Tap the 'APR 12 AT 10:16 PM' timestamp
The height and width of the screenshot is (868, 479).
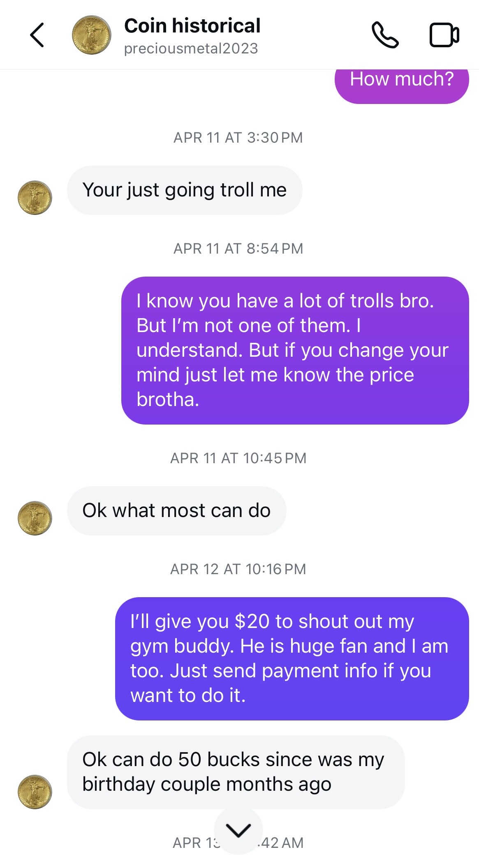click(x=238, y=569)
